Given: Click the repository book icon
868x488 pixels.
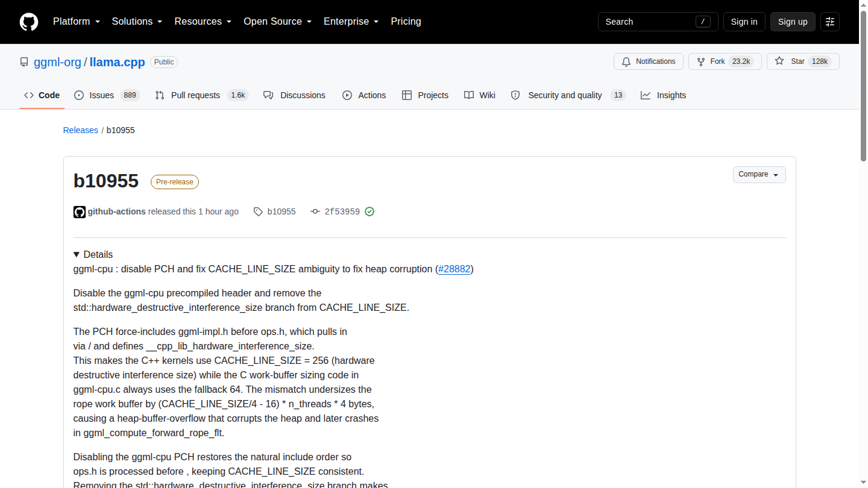Looking at the screenshot, I should (x=24, y=62).
